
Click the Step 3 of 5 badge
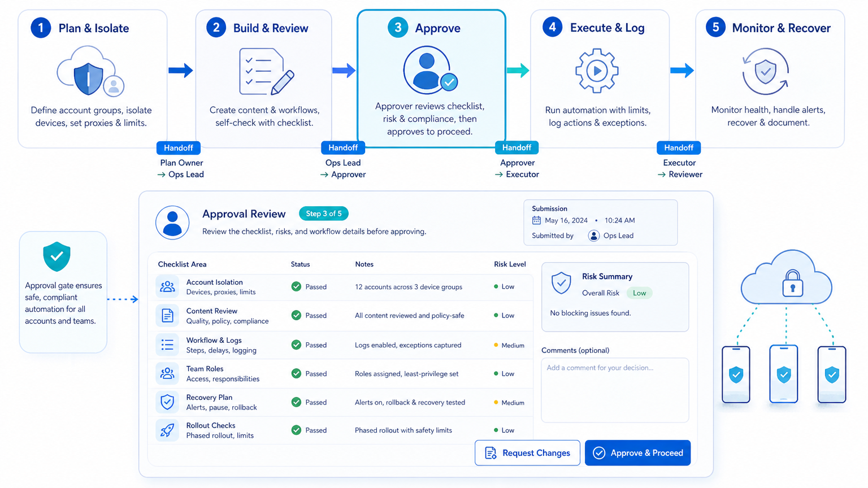(324, 213)
